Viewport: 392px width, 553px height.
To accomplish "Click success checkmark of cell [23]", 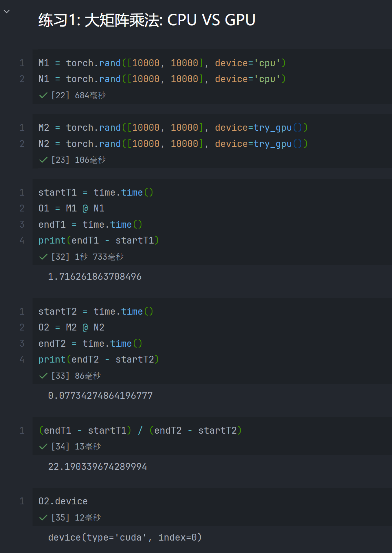I will point(43,160).
